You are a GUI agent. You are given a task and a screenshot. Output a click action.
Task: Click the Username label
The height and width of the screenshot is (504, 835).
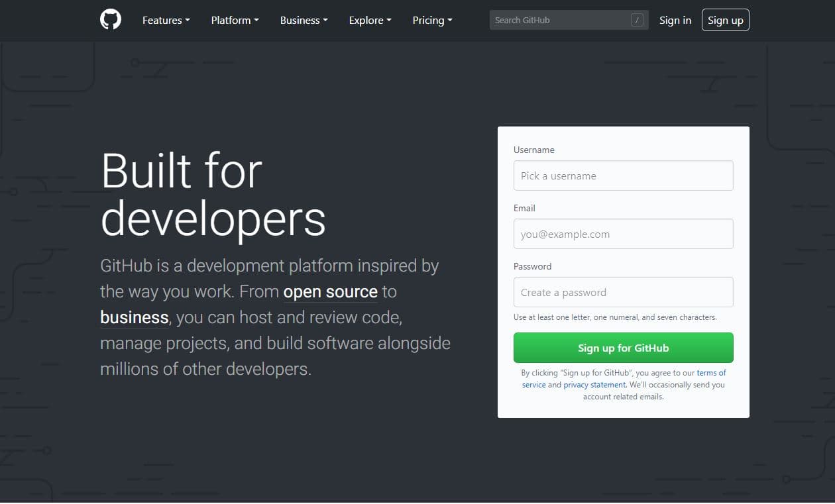click(534, 150)
